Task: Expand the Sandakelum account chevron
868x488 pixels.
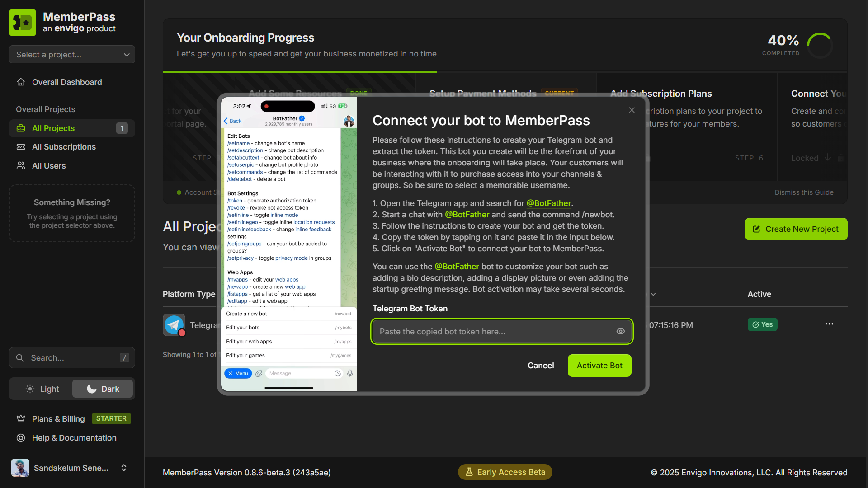Action: tap(124, 468)
